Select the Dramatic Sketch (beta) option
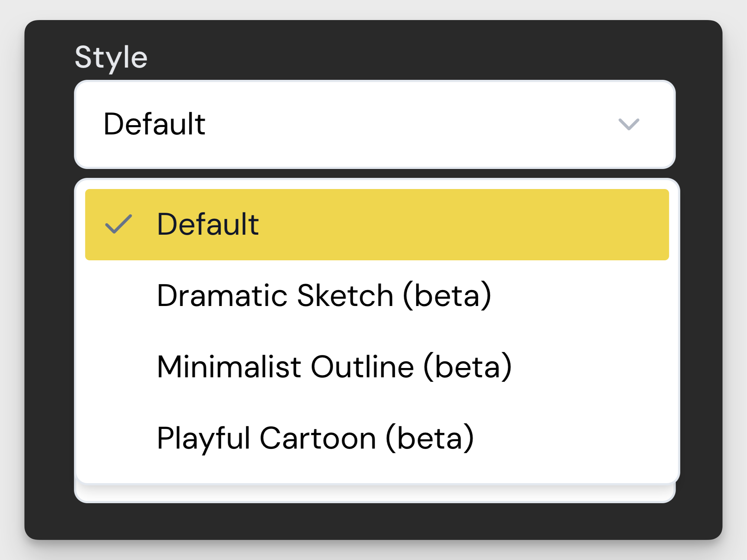 323,296
